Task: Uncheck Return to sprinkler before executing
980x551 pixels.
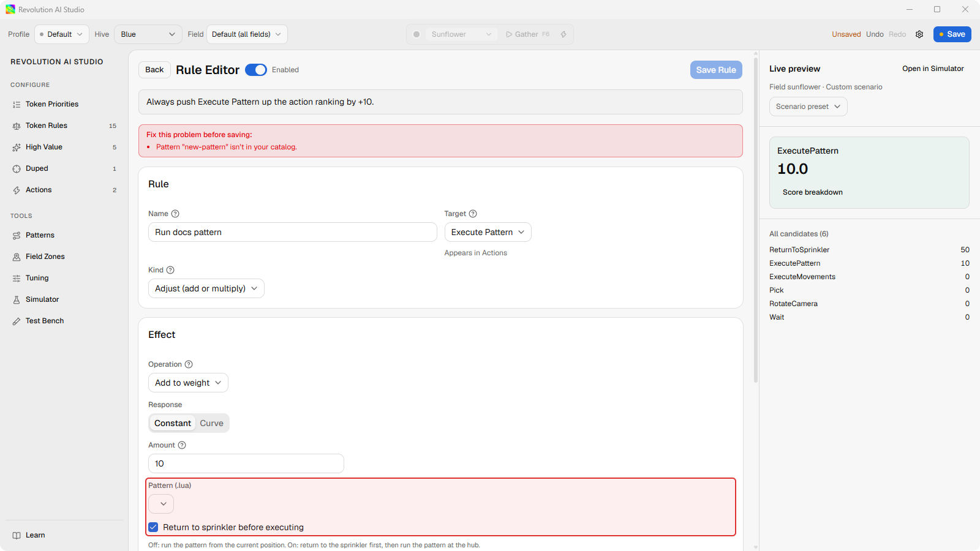Action: 153,527
